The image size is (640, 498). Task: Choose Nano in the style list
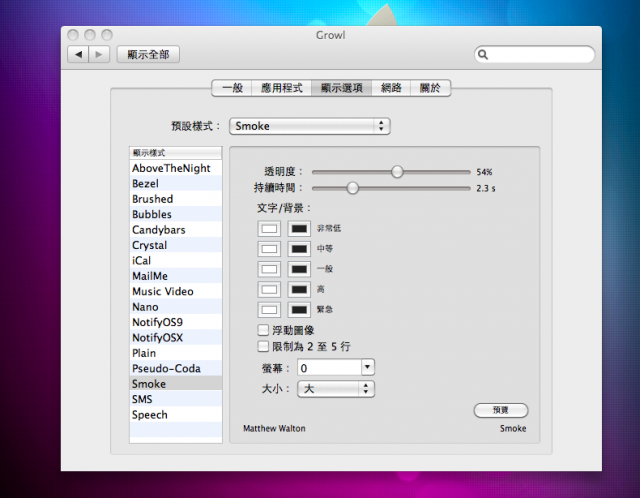point(176,307)
